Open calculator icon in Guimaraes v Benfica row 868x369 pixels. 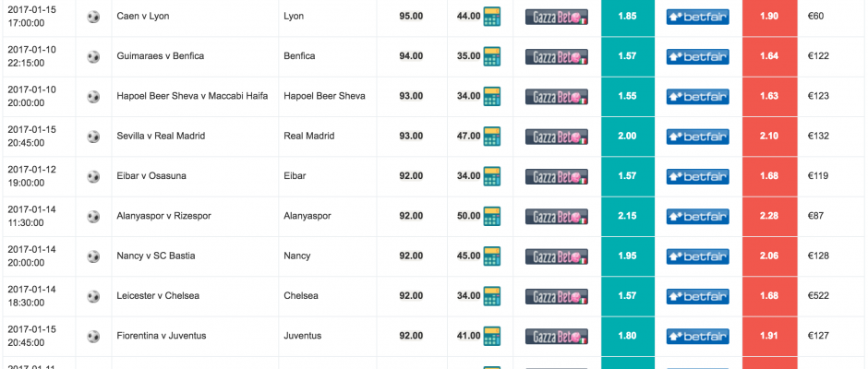coord(491,56)
